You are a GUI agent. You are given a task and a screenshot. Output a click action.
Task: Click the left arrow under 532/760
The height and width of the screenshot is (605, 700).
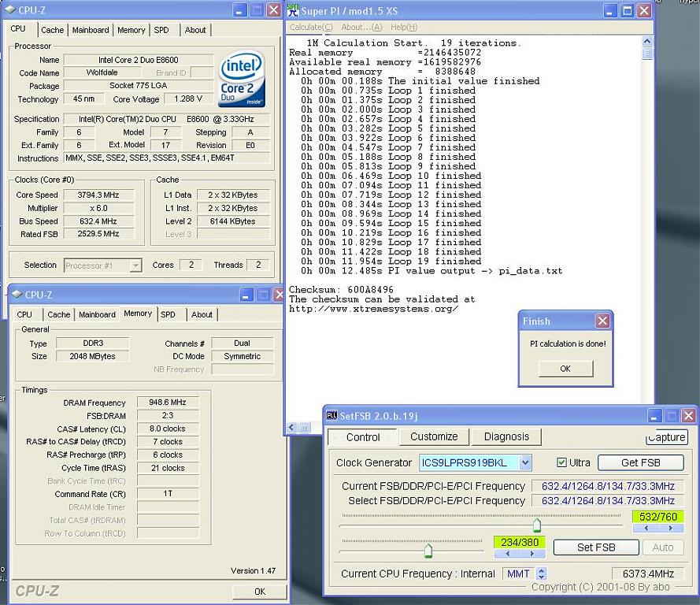[x=646, y=529]
